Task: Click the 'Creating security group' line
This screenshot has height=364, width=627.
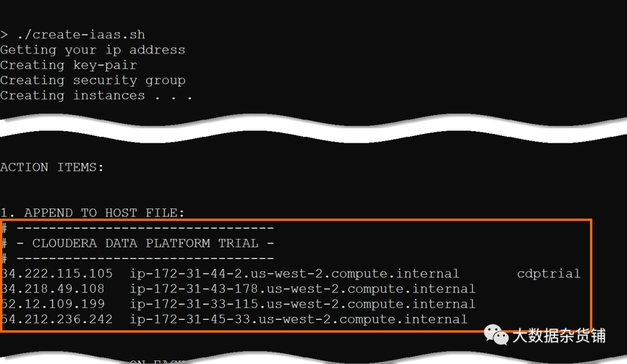Action: pyautogui.click(x=93, y=80)
